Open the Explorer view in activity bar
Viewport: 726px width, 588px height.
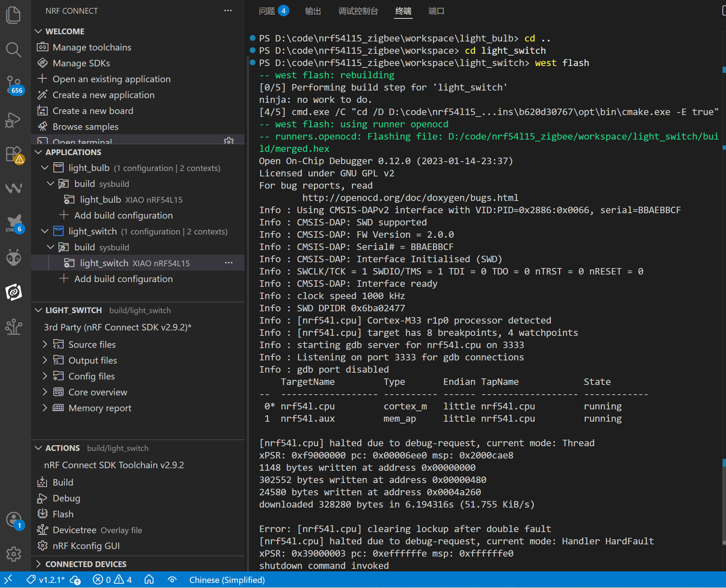pos(14,15)
